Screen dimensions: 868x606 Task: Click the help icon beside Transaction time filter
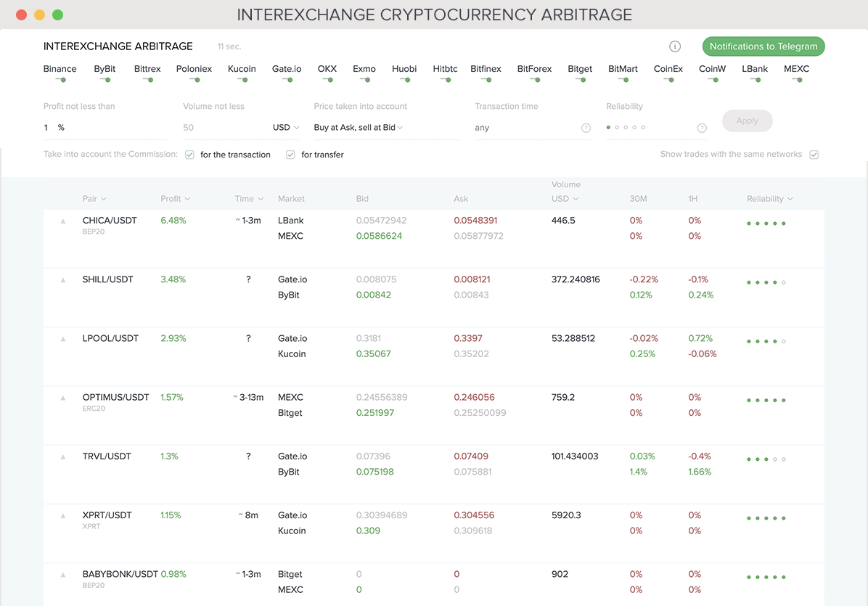(586, 128)
